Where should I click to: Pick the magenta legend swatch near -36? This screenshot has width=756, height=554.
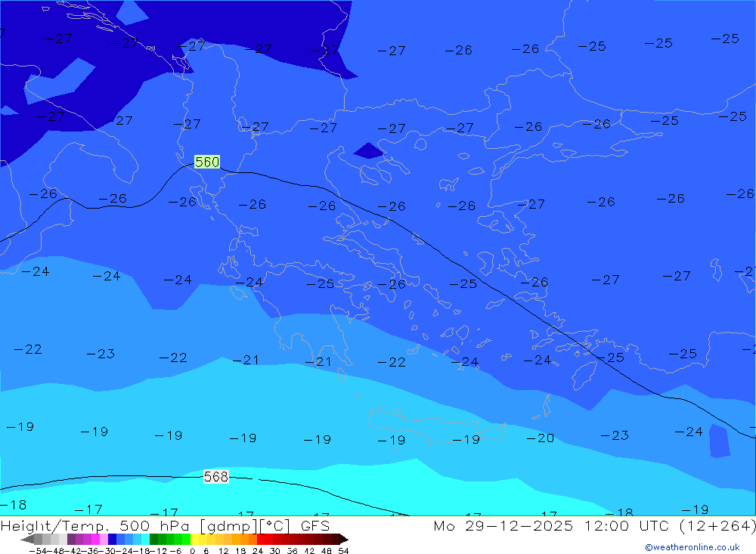[95, 540]
